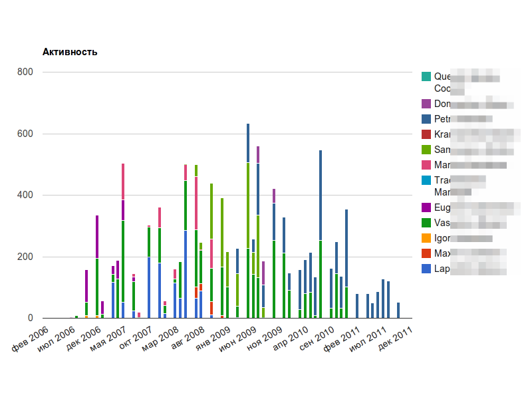Screen dimensions: 532x399
Task: Click the royal blue swatch beside 'Lap'
Action: coord(426,269)
